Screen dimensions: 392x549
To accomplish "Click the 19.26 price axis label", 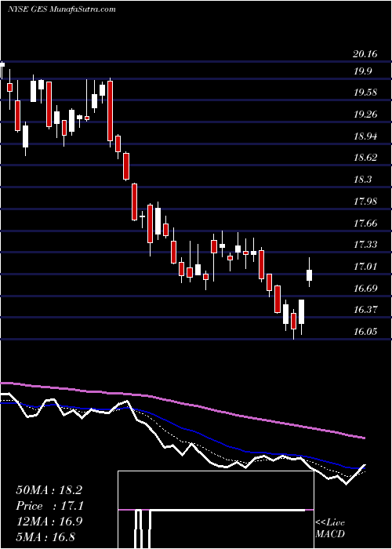I will point(365,115).
